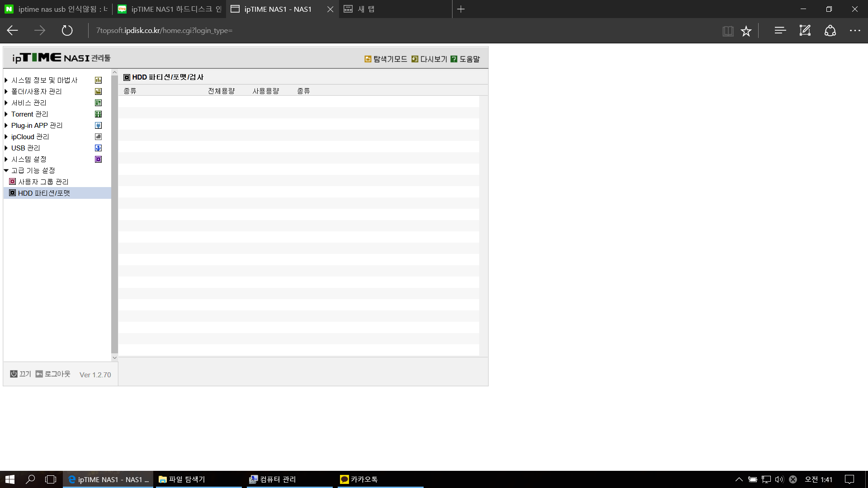This screenshot has height=488, width=868.
Task: Switch to iptime nas usb 인식않됨 tab
Action: click(56, 9)
